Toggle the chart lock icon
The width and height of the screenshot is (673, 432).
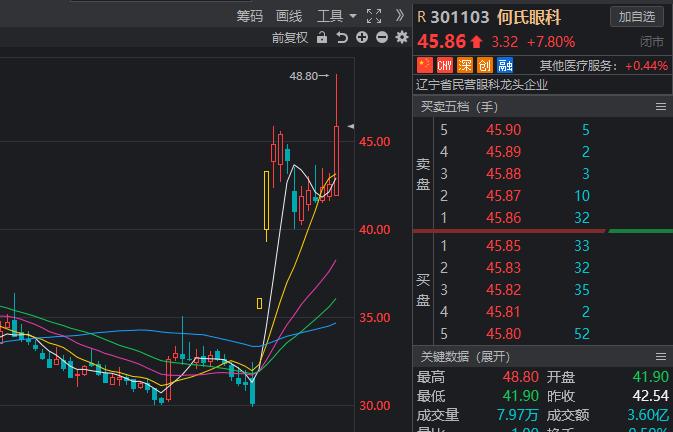322,38
